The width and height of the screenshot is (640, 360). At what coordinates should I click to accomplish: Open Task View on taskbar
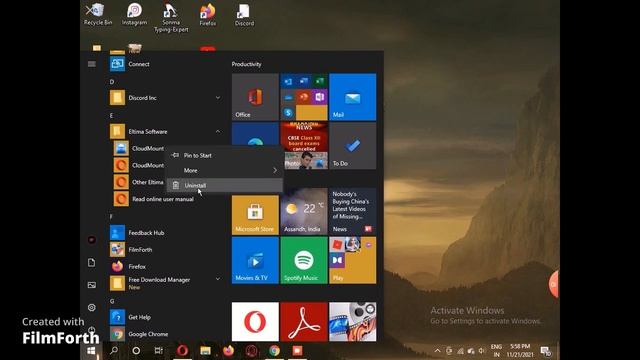pyautogui.click(x=159, y=351)
